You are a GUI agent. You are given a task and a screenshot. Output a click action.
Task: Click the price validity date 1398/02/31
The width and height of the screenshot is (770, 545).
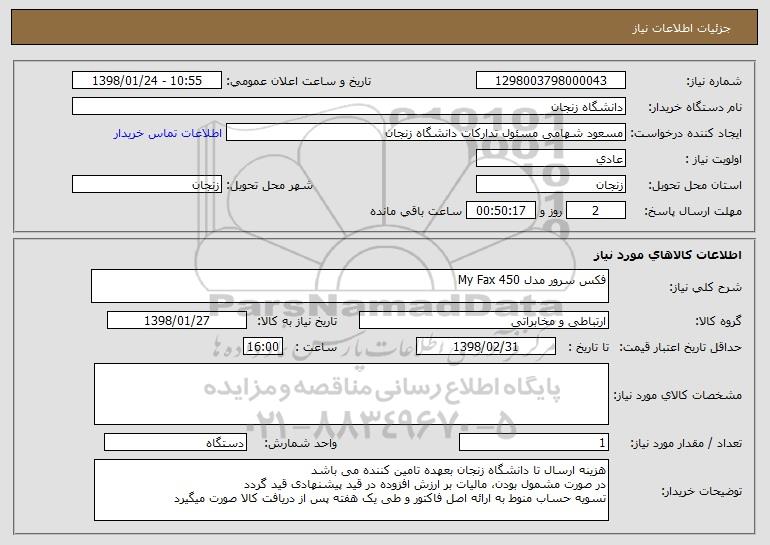pyautogui.click(x=486, y=347)
